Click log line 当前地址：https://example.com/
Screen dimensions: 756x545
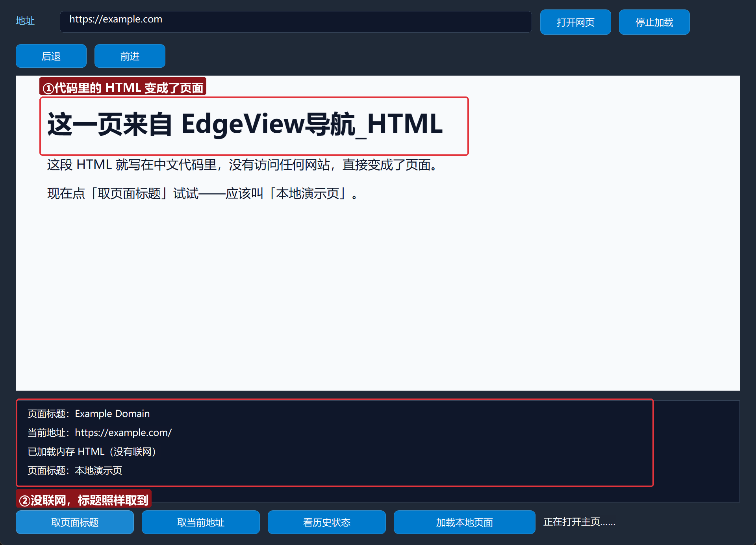pyautogui.click(x=100, y=432)
